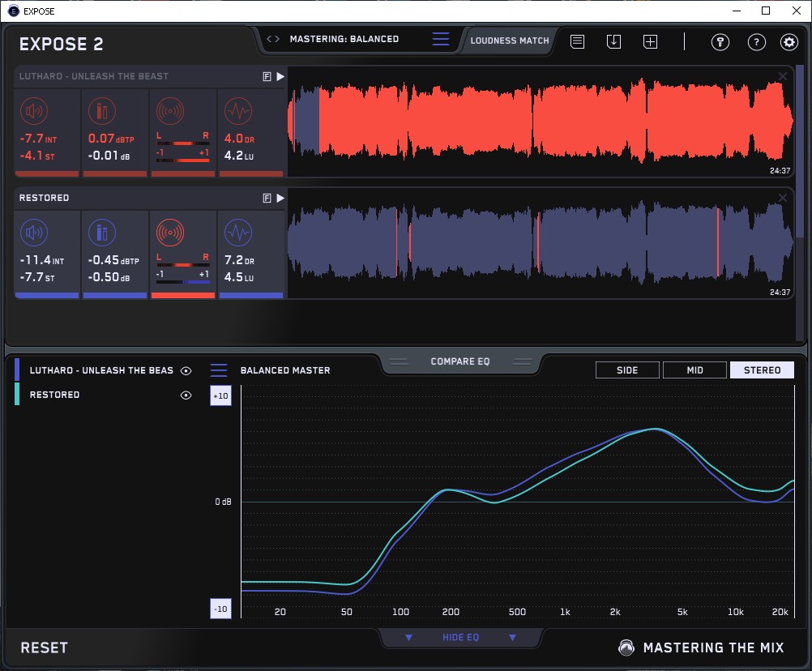812x671 pixels.
Task: Play the Restored track
Action: [x=280, y=198]
